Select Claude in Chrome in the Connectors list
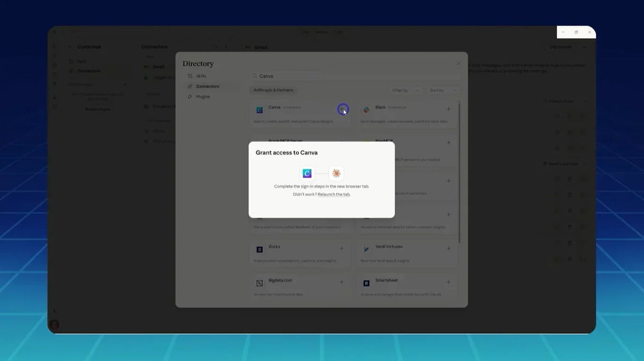This screenshot has height=361, width=644. click(159, 106)
